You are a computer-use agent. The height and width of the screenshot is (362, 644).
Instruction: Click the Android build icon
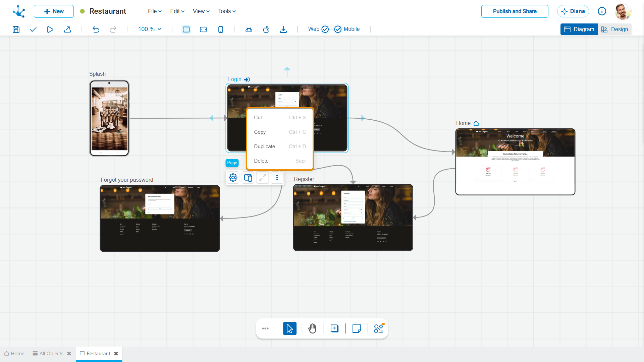(249, 29)
